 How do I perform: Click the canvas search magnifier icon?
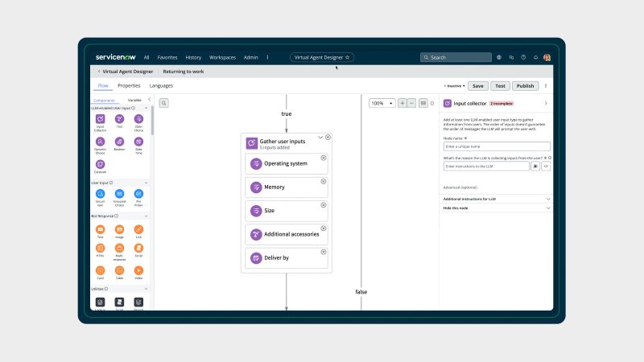point(163,103)
